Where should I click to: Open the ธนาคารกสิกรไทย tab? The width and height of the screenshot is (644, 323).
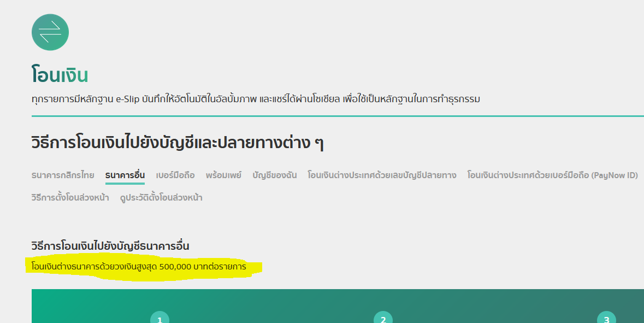[63, 175]
